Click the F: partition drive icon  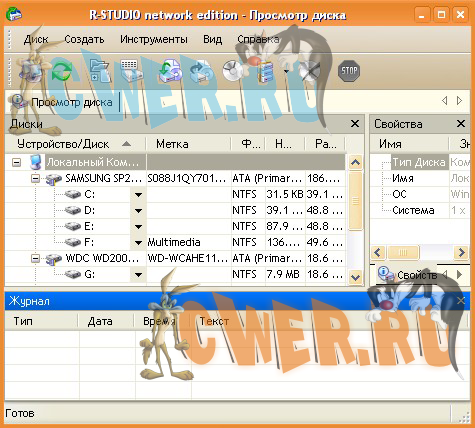(73, 242)
